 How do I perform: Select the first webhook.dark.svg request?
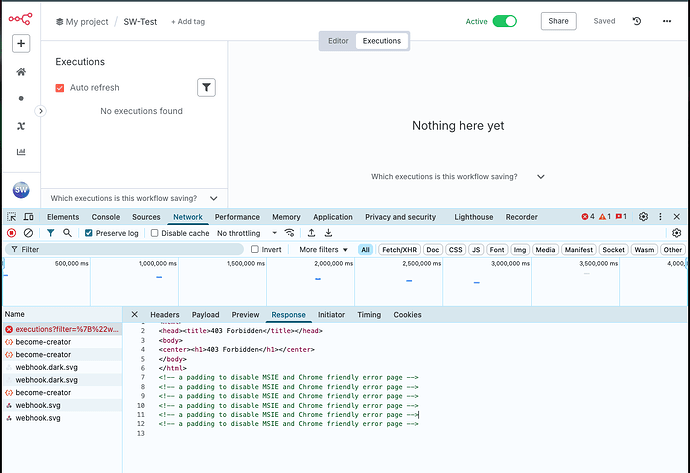click(62, 367)
